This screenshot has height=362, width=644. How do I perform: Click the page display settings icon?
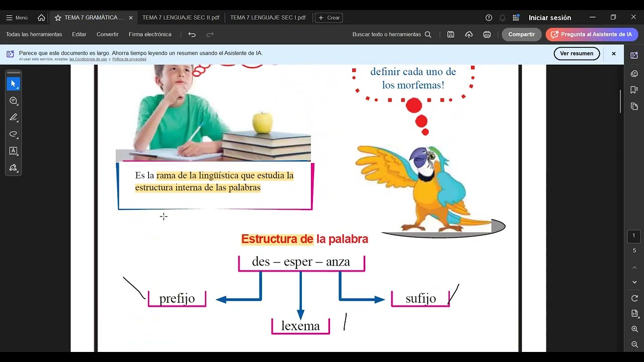click(x=634, y=313)
